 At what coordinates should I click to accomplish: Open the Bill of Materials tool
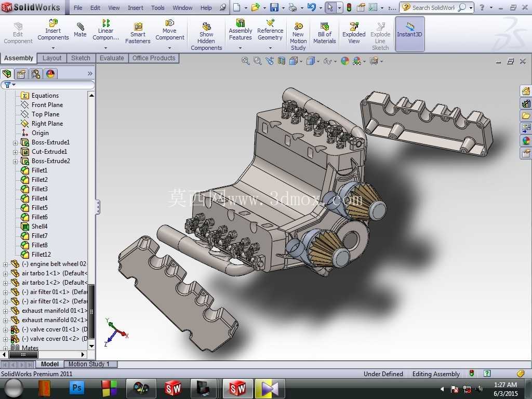click(324, 33)
